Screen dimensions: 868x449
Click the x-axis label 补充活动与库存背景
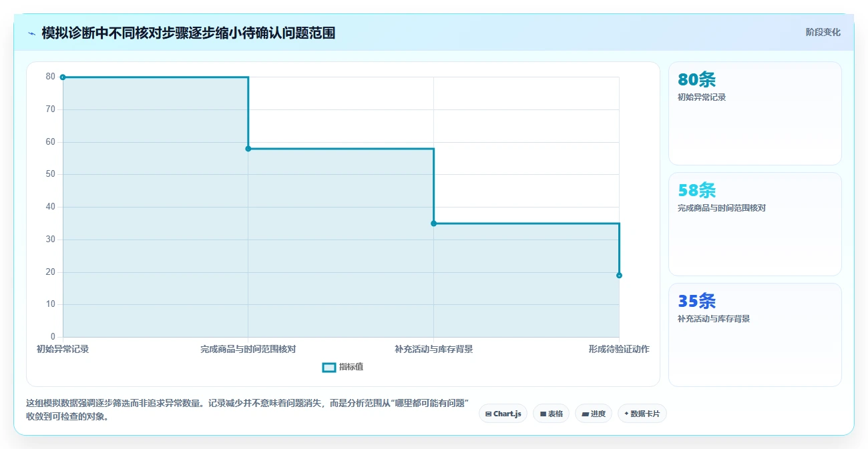pyautogui.click(x=433, y=349)
